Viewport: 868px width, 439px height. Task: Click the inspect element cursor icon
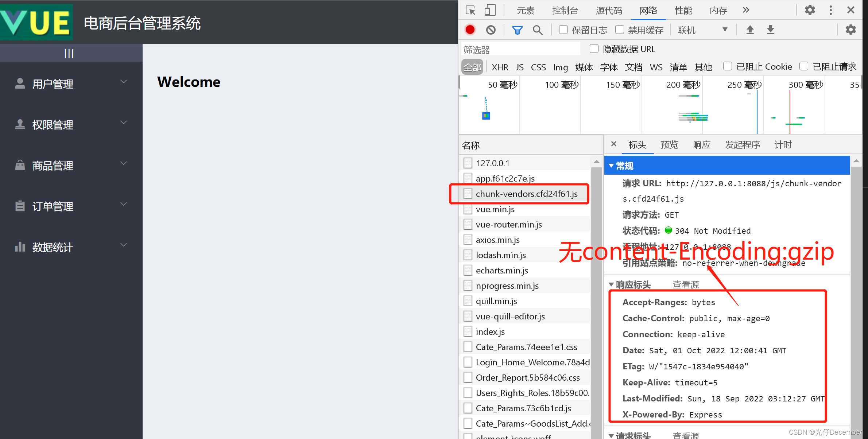470,10
